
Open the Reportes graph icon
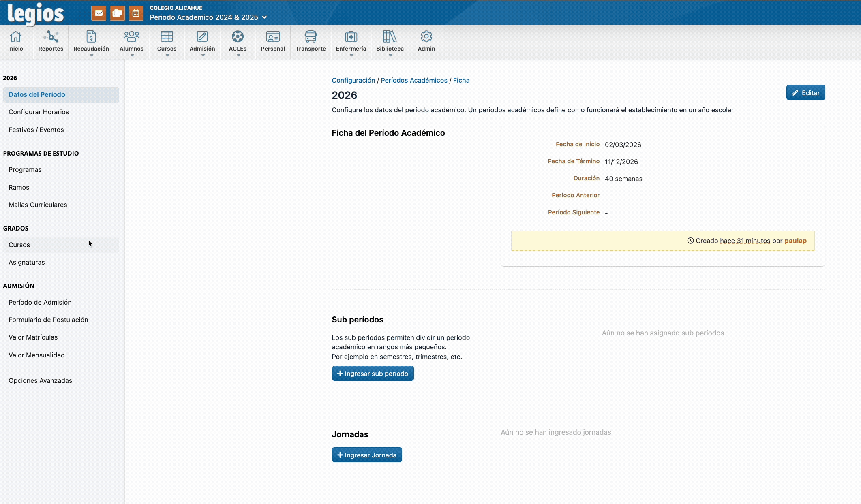coord(51,37)
